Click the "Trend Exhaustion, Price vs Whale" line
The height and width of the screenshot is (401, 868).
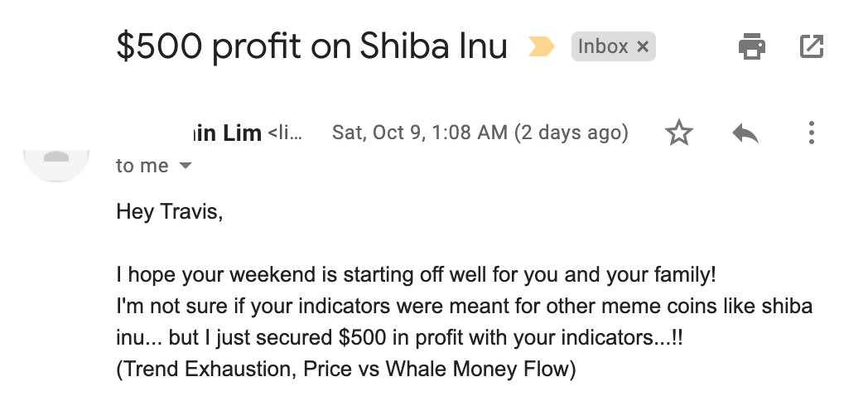tap(346, 369)
